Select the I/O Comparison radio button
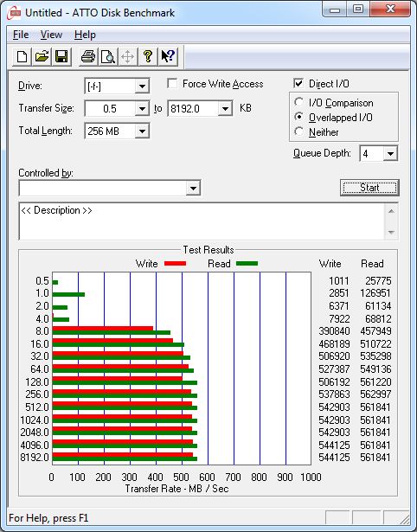This screenshot has width=417, height=532. point(299,102)
